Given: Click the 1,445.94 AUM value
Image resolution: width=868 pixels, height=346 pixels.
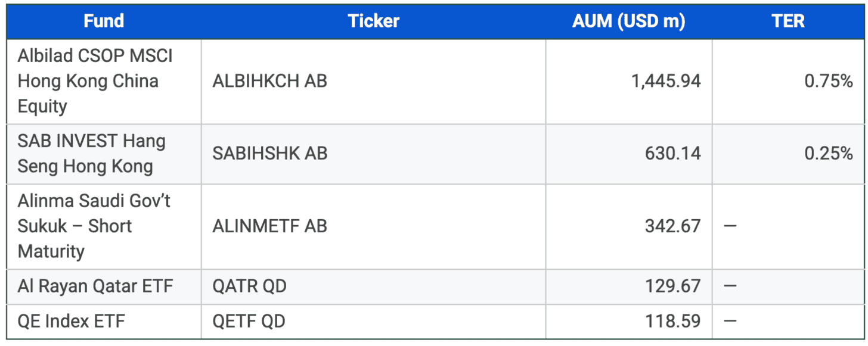Looking at the screenshot, I should click(666, 81).
